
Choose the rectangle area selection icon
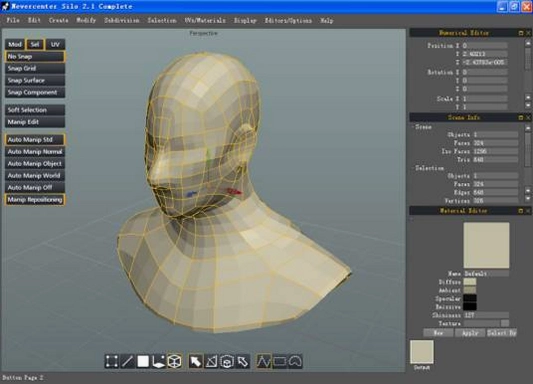tap(279, 361)
